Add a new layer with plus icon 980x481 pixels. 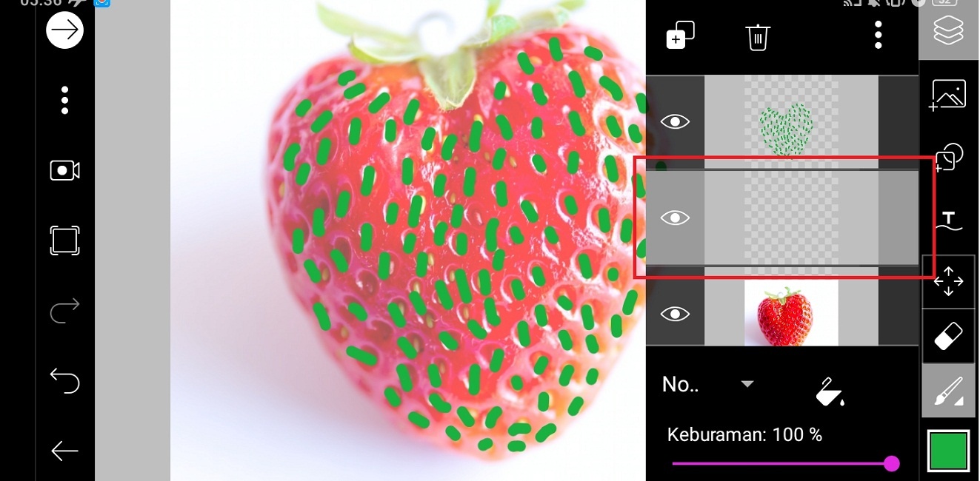tap(680, 35)
